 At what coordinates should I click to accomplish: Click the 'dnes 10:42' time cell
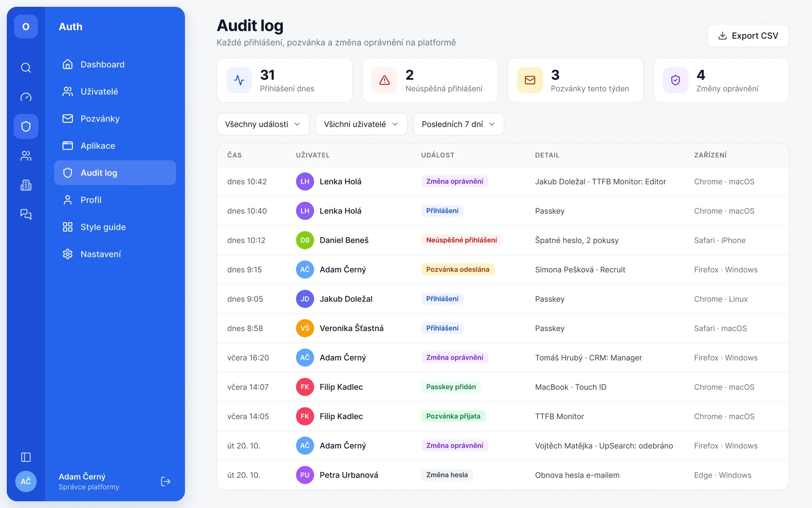(247, 182)
